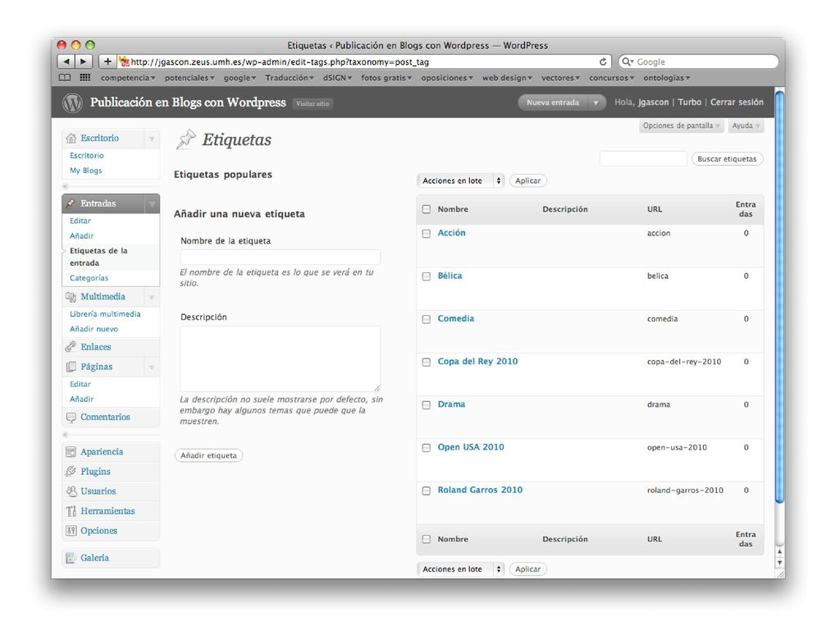The image size is (840, 630).
Task: Click the Páginas icon in sidebar
Action: tap(71, 367)
